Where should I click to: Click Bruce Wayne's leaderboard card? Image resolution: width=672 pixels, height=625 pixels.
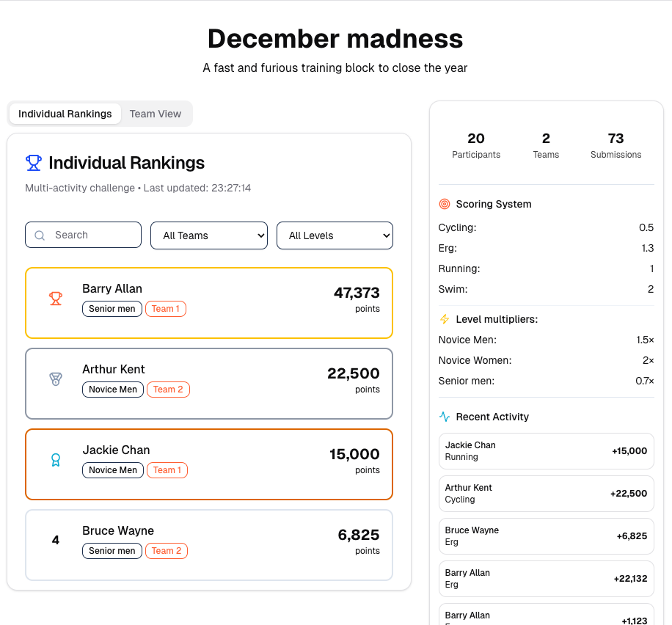click(209, 544)
